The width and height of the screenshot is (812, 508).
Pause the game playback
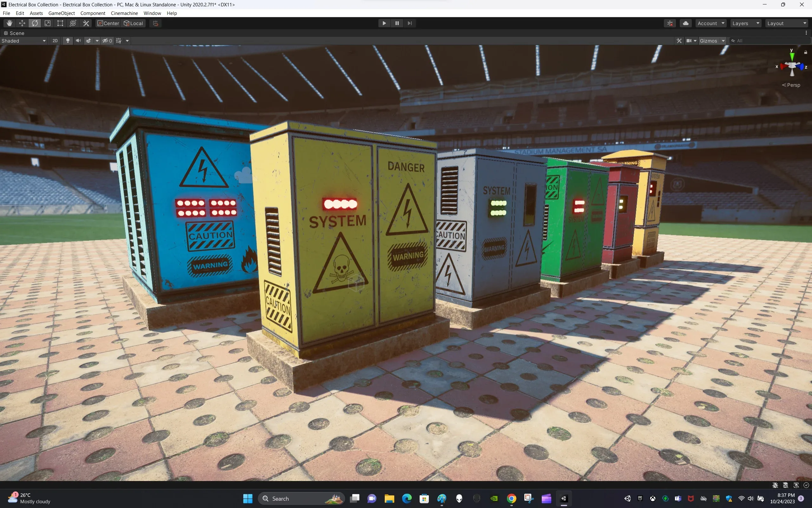pos(397,23)
